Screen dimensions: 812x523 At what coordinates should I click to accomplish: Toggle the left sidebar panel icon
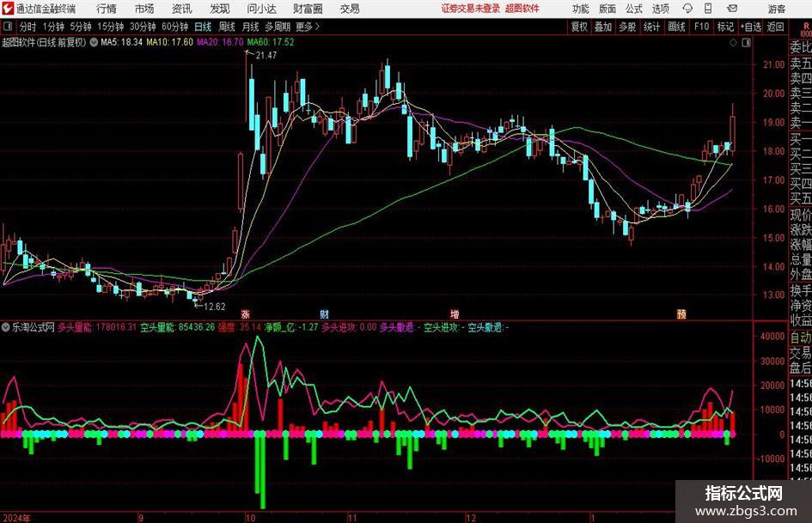click(7, 27)
